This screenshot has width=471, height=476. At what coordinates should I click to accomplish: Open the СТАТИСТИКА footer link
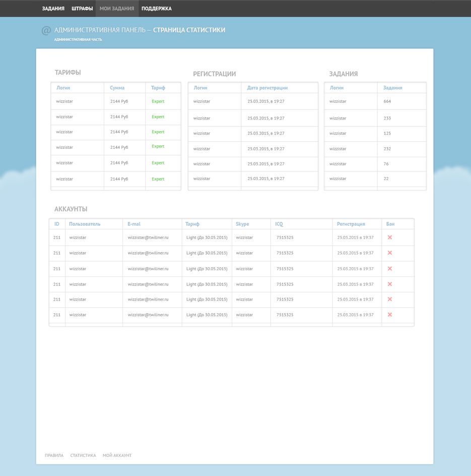(83, 455)
